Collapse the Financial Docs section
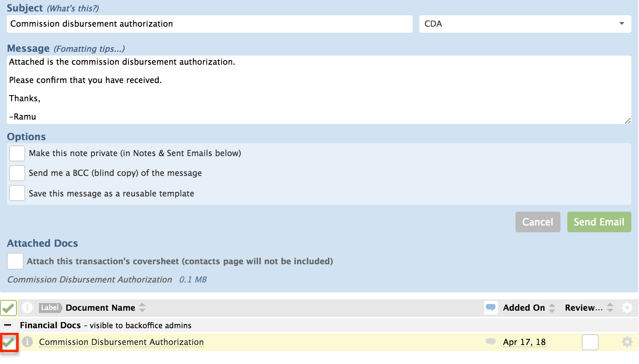639x364 pixels. [8, 325]
